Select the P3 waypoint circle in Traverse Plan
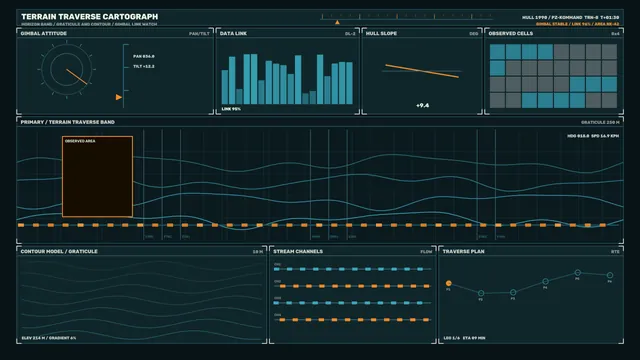Image resolution: width=640 pixels, height=360 pixels. point(513,292)
